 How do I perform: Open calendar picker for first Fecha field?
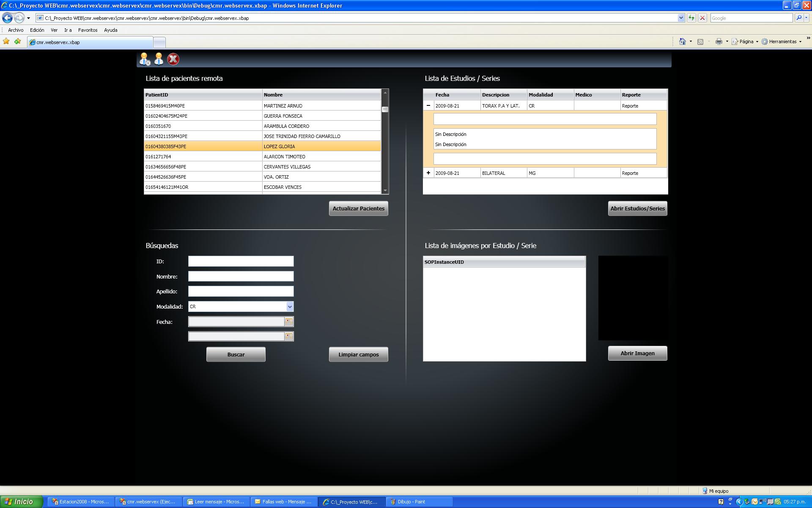point(289,322)
